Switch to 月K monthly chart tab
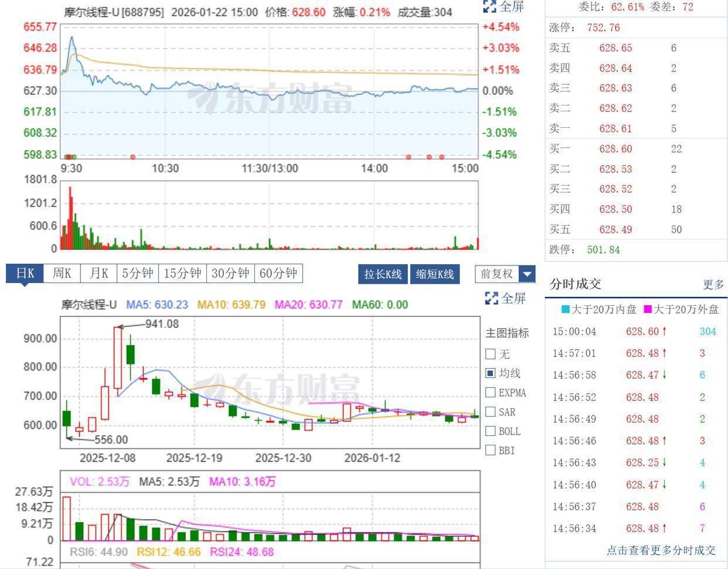 pos(98,273)
